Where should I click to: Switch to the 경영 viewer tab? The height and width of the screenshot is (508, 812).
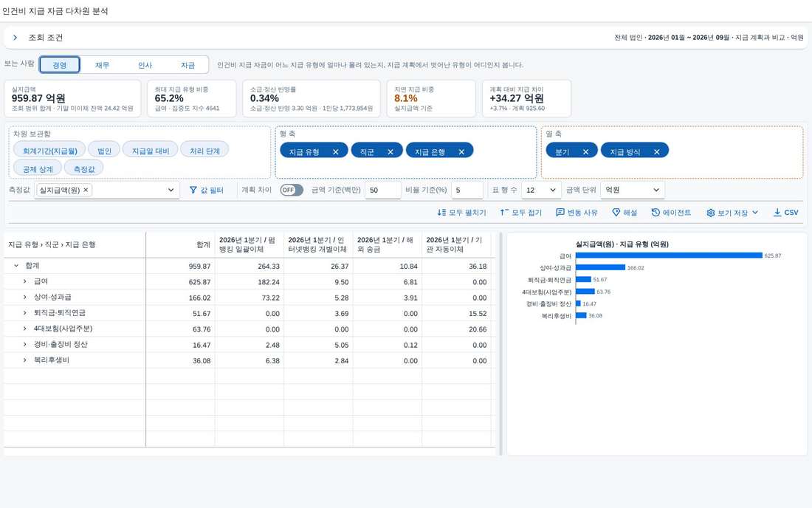pyautogui.click(x=60, y=65)
